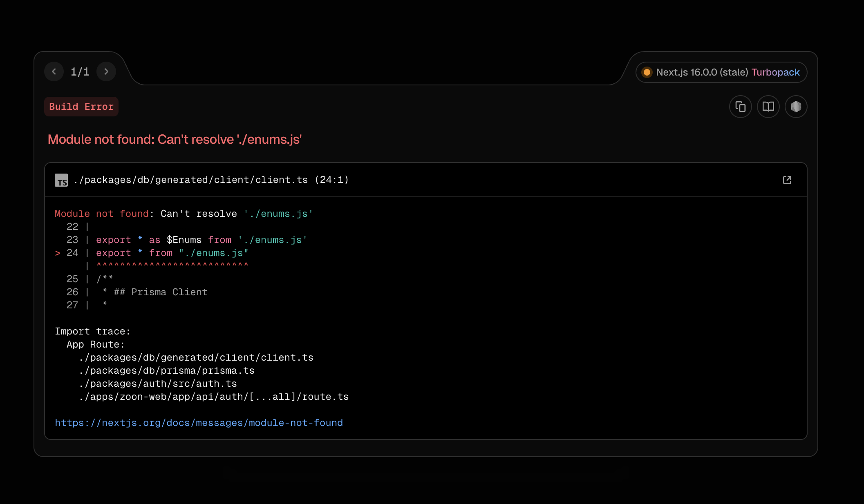Click the orange stale status dot
Screen dimensions: 864x504
coord(647,72)
